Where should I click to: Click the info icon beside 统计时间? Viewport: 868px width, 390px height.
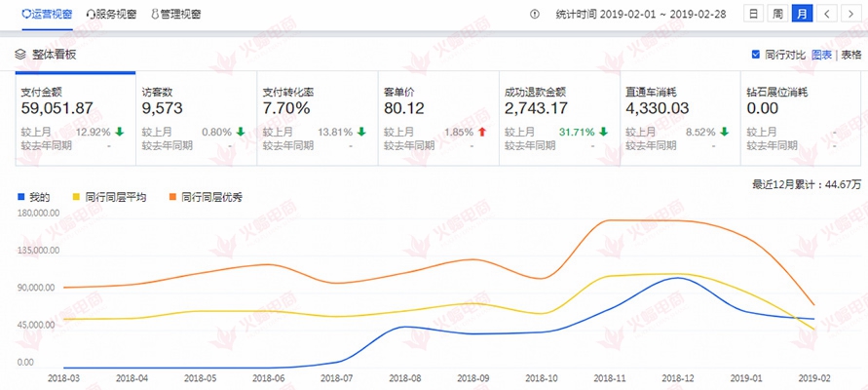click(x=534, y=15)
